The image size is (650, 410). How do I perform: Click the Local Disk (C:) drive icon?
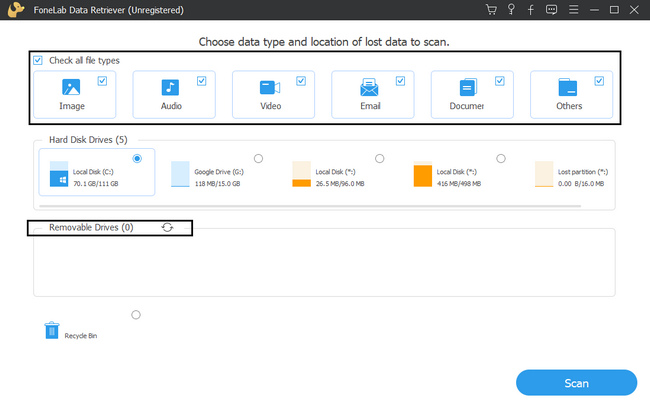pyautogui.click(x=59, y=174)
